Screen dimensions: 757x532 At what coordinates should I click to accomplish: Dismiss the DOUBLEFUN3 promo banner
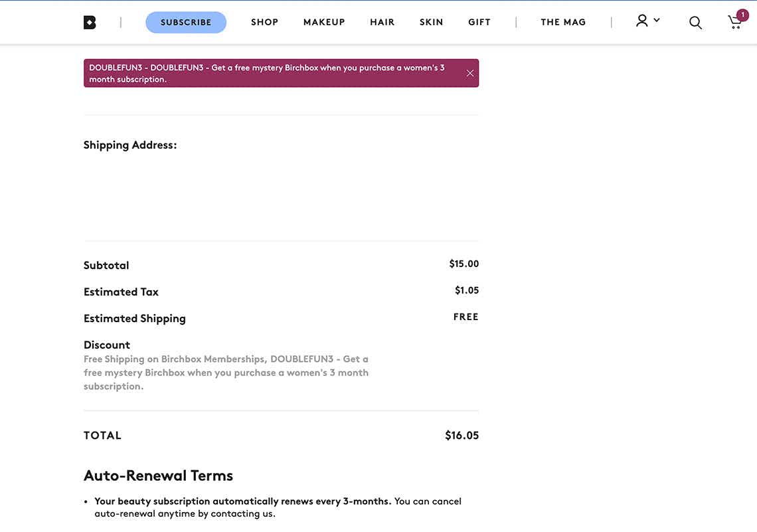coord(469,73)
